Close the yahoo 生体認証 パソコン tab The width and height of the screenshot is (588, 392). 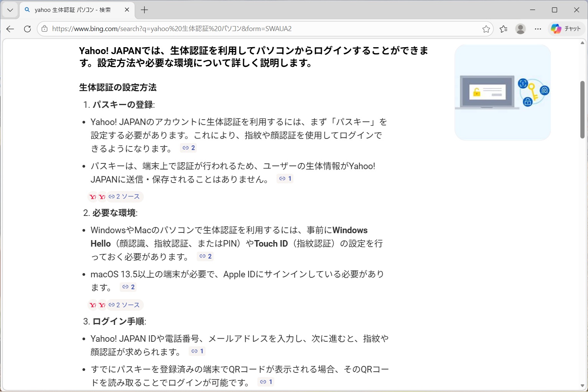(127, 10)
